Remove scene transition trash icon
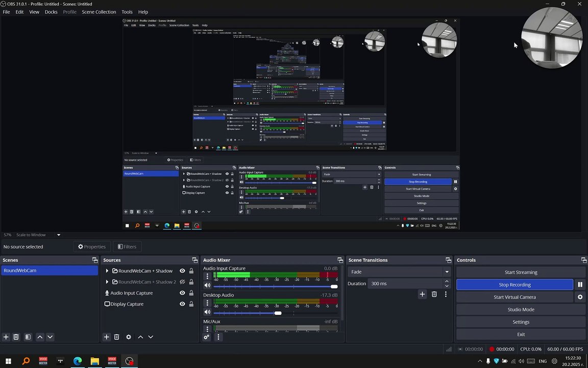Image resolution: width=588 pixels, height=368 pixels. tap(434, 294)
